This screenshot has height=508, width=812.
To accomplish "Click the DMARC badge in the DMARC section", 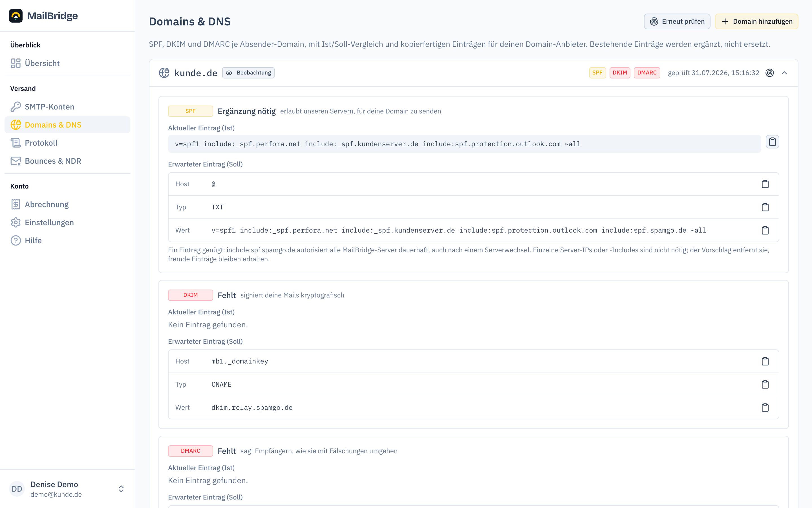I will tap(190, 451).
